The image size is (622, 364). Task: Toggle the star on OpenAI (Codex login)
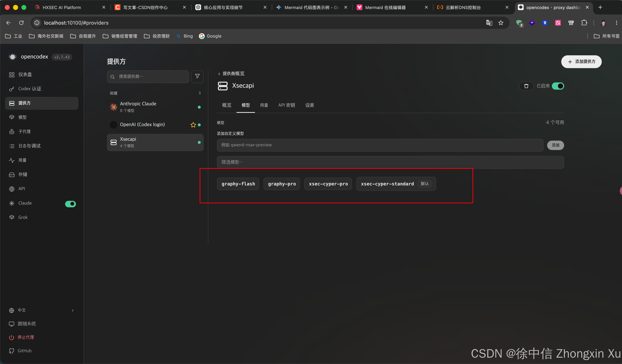[193, 125]
